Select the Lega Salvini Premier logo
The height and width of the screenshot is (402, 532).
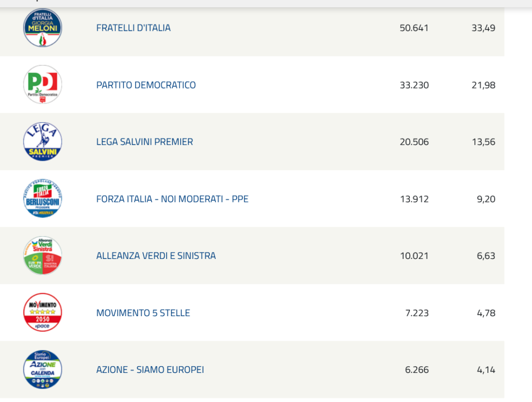[43, 141]
